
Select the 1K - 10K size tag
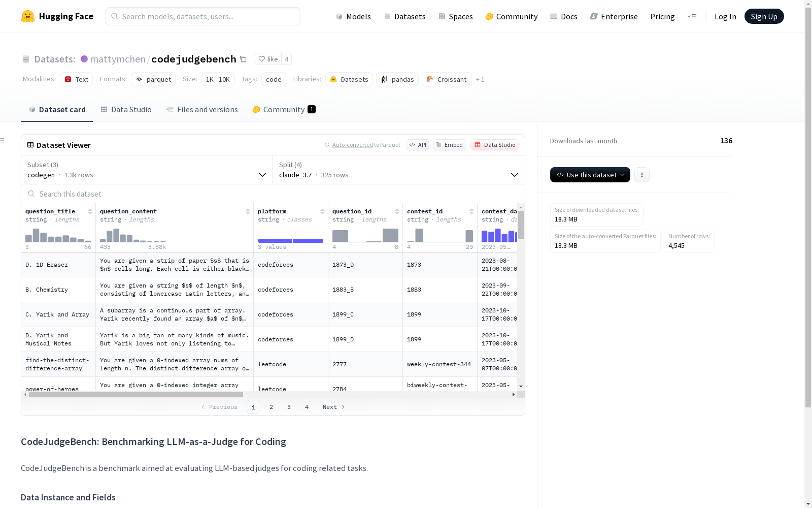tap(218, 79)
